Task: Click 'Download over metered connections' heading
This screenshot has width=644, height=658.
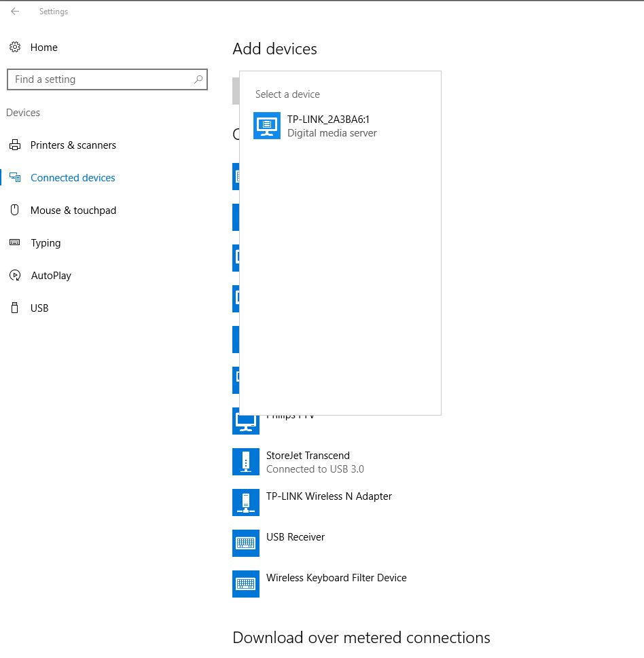Action: point(361,638)
